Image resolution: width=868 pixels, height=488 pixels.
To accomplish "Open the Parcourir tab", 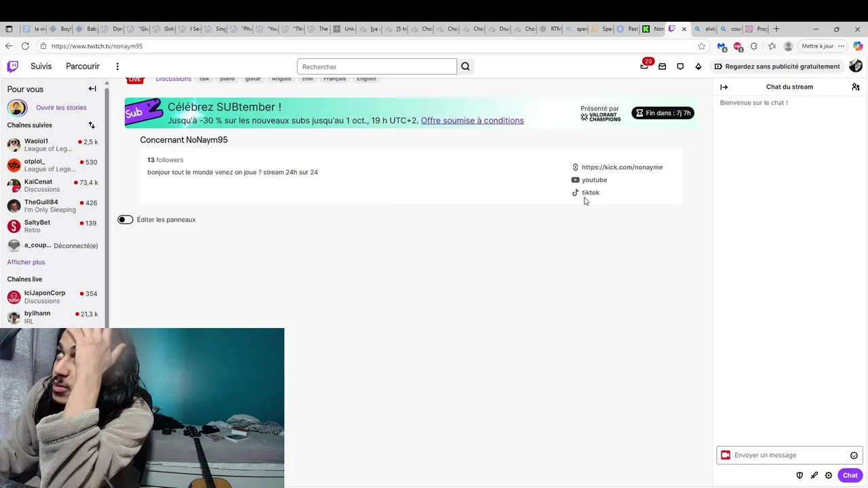I will 83,66.
